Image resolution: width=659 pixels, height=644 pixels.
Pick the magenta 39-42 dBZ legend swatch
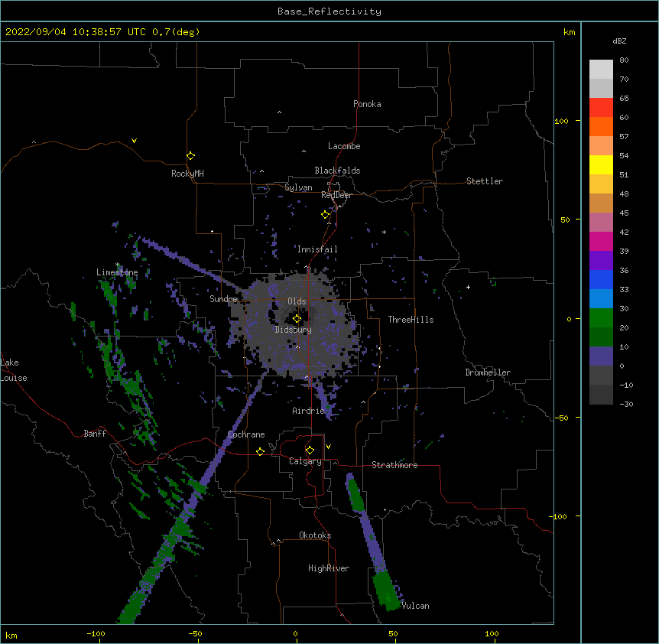tap(601, 241)
